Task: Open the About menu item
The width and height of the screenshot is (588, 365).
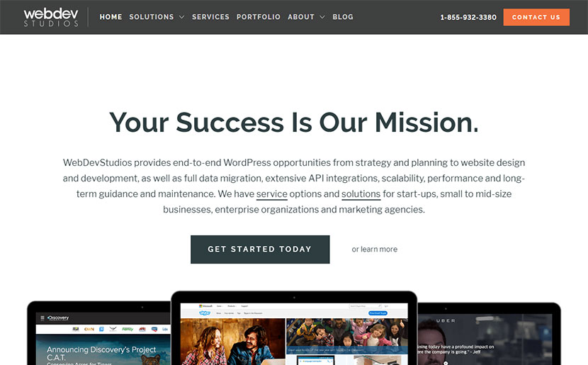Action: point(301,17)
